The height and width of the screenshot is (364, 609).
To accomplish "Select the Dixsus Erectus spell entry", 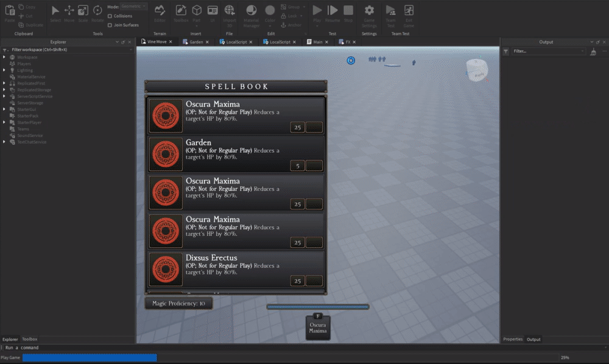I will pos(236,269).
